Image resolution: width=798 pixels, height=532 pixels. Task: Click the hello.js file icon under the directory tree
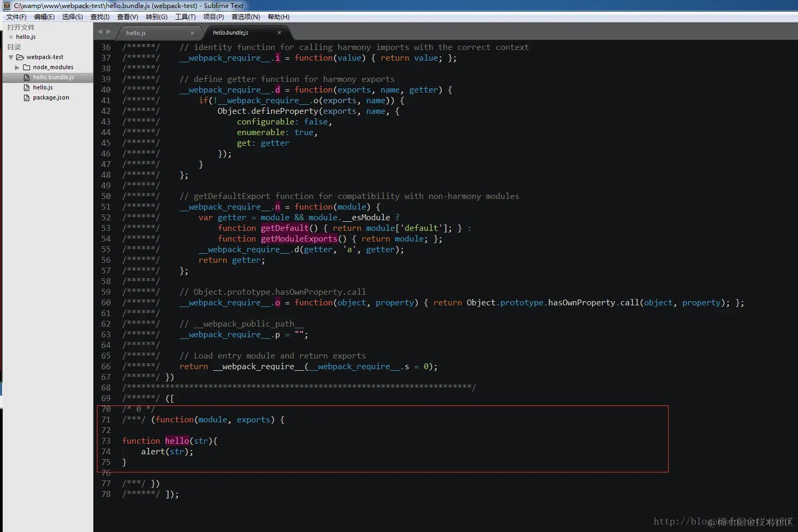click(x=27, y=87)
